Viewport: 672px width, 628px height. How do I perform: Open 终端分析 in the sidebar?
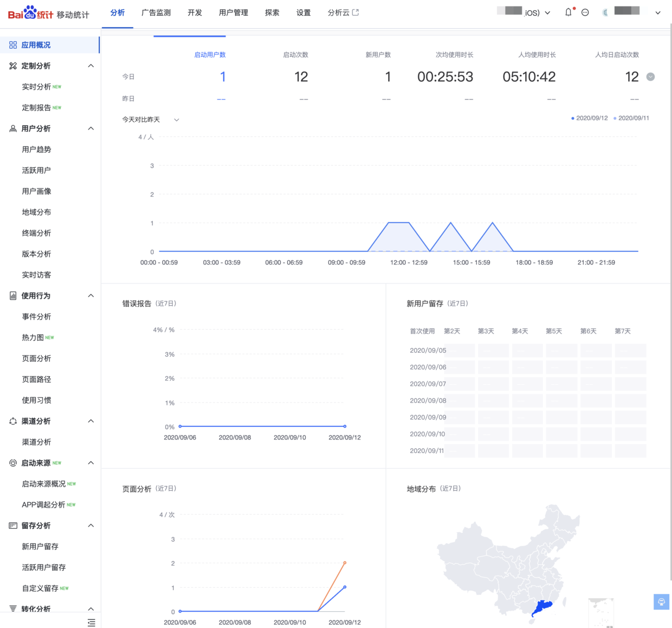pyautogui.click(x=36, y=233)
